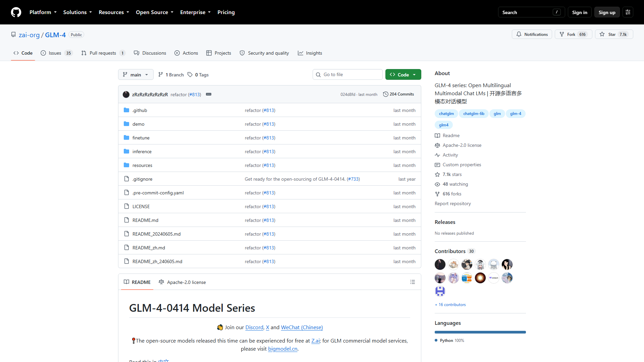This screenshot has height=362, width=644.
Task: Click the GitHub logo icon
Action: pos(16,12)
